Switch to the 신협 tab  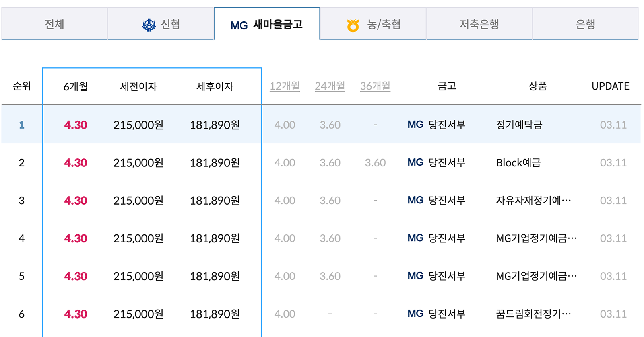tap(161, 24)
